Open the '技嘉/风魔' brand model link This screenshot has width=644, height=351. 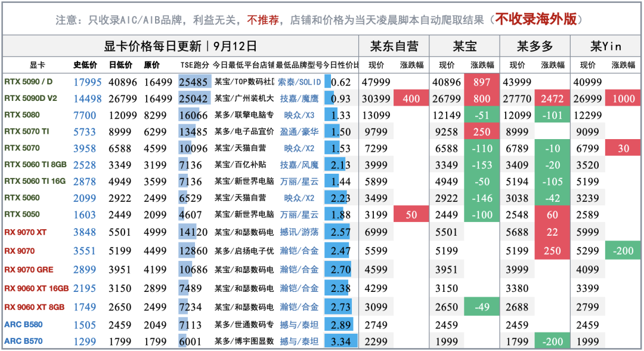pos(299,165)
